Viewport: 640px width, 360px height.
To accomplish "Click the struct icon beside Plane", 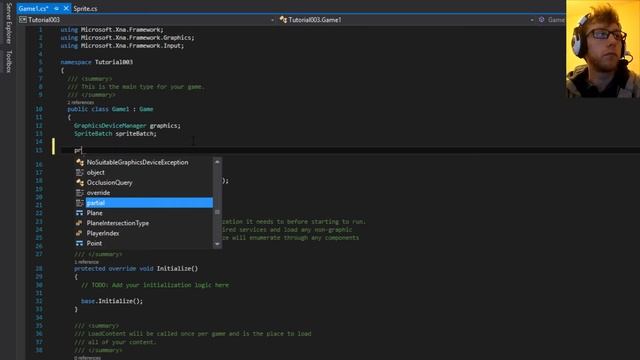I will click(x=80, y=213).
